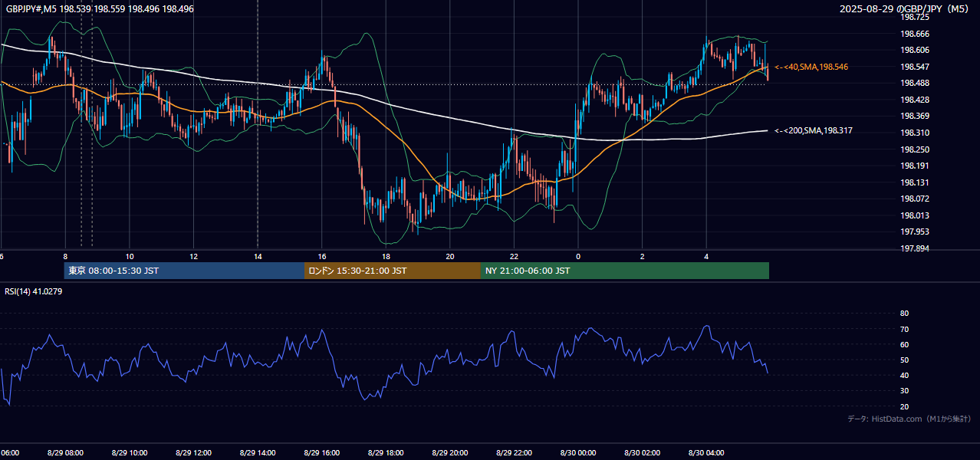Viewport: 980px width, 460px height.
Task: Click hour tick 22 below the candlestick chart
Action: 514,257
